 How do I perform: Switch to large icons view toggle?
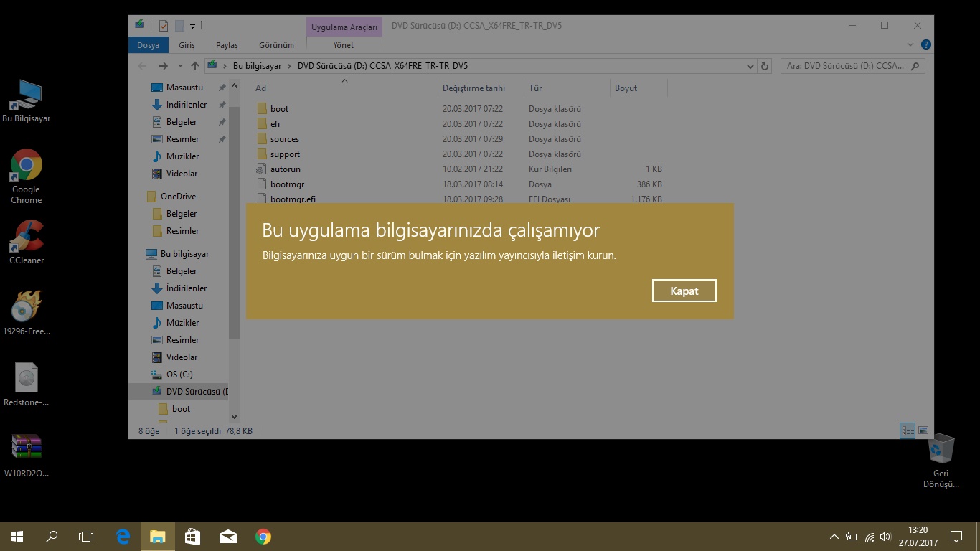tap(923, 430)
